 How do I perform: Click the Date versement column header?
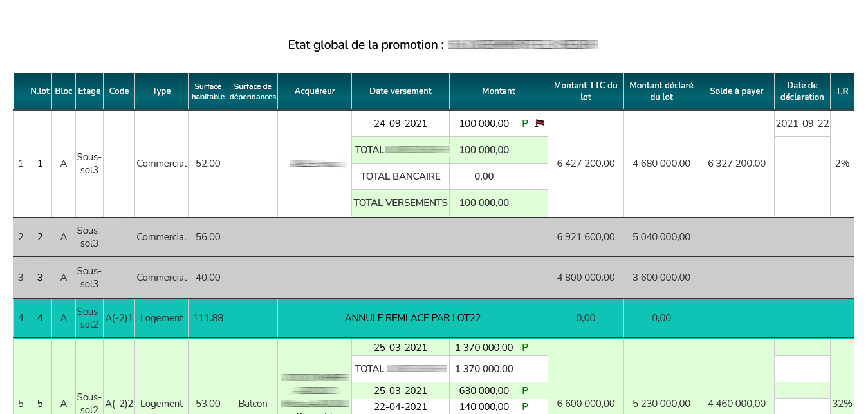400,91
